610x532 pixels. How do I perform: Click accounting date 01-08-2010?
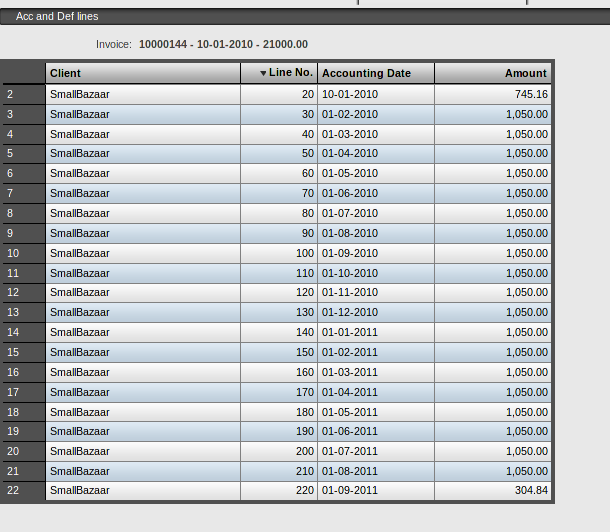pos(376,233)
